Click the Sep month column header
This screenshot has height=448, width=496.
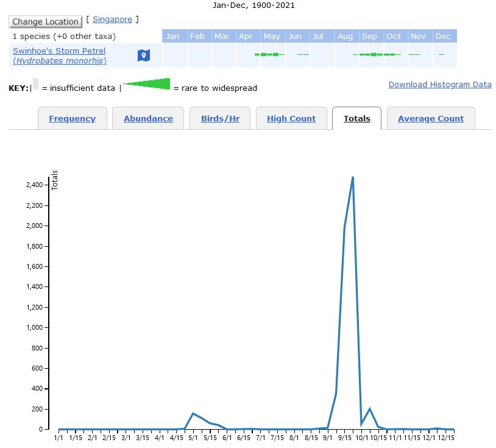coord(369,37)
